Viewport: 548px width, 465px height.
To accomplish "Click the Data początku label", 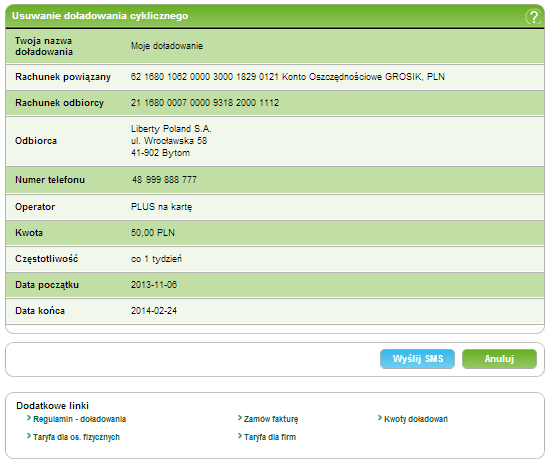I will [x=47, y=285].
